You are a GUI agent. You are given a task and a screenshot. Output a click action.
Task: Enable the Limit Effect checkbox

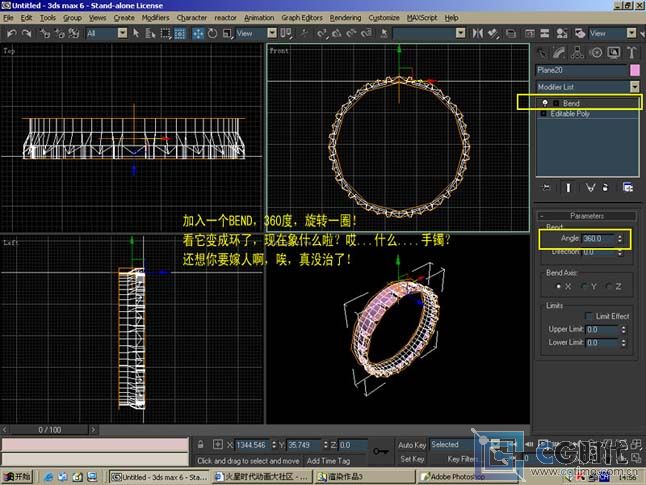tap(589, 316)
